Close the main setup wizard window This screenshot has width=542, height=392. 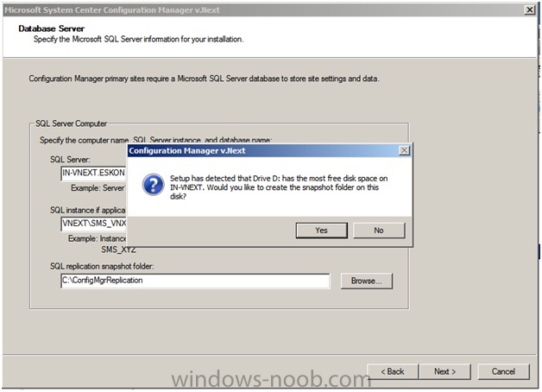[530, 9]
